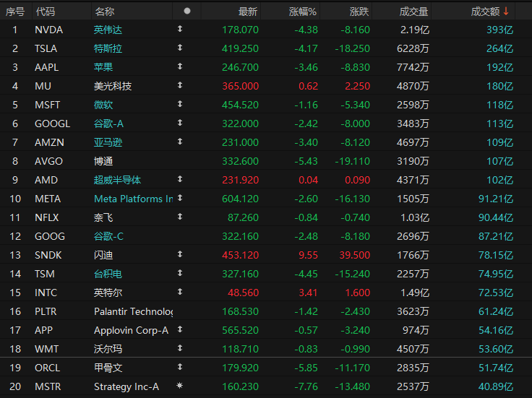
Task: Click the up-down marker icon in AAPL row
Action: click(x=180, y=66)
